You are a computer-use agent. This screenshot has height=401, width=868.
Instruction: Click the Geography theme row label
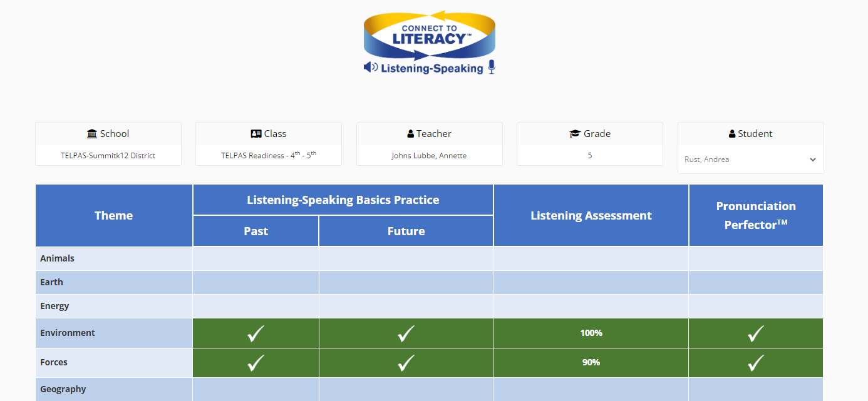[x=63, y=389]
